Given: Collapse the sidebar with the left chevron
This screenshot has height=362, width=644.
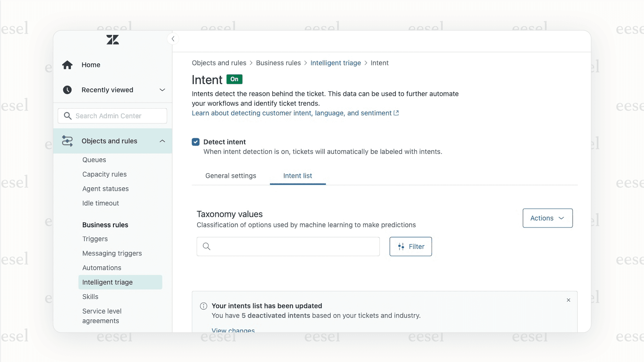Looking at the screenshot, I should pos(173,39).
